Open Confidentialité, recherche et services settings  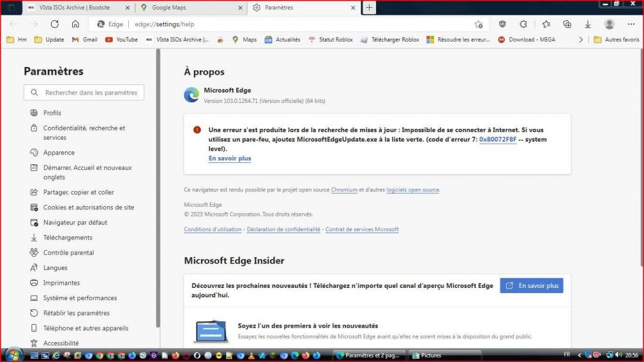pos(84,133)
